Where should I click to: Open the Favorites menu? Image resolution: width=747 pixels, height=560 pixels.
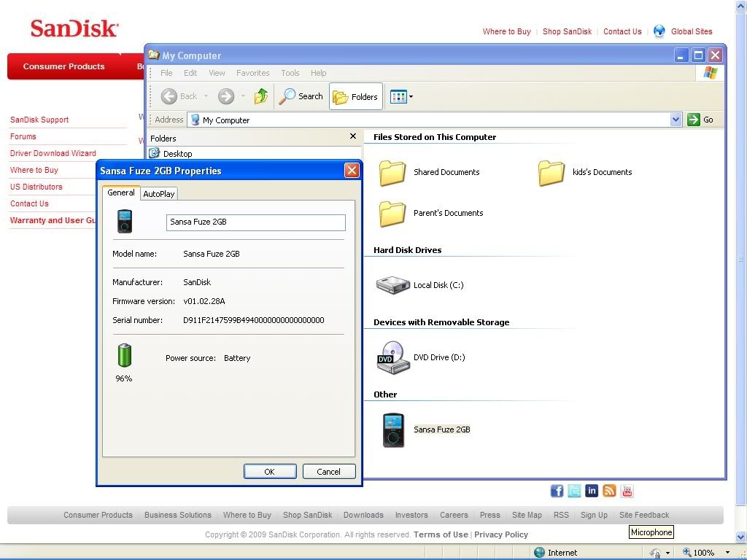[253, 73]
